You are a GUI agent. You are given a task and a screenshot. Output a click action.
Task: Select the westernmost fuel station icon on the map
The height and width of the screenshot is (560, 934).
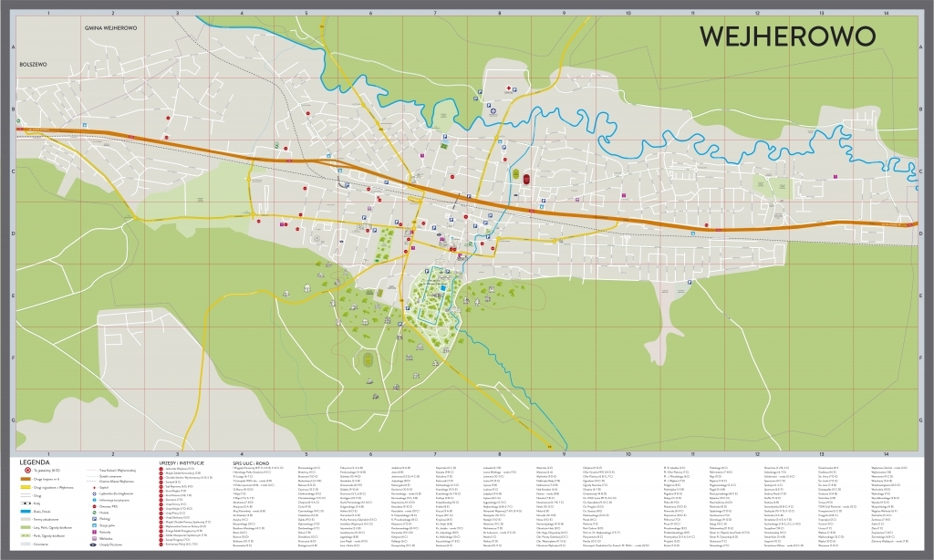tap(85, 125)
